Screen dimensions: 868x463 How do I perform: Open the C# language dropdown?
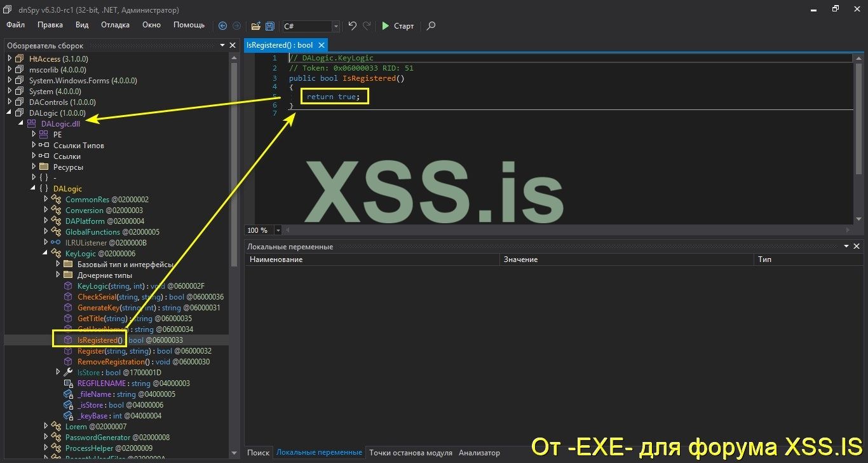[335, 26]
